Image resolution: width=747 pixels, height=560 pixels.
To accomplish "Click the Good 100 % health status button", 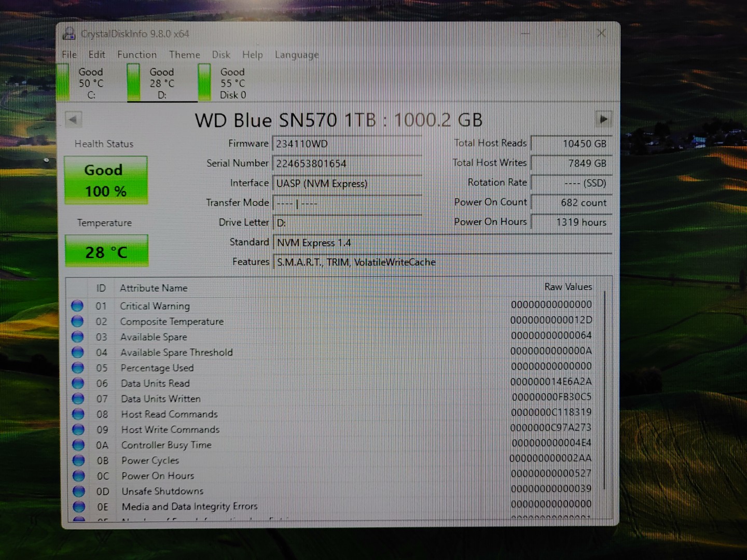I will [x=106, y=180].
